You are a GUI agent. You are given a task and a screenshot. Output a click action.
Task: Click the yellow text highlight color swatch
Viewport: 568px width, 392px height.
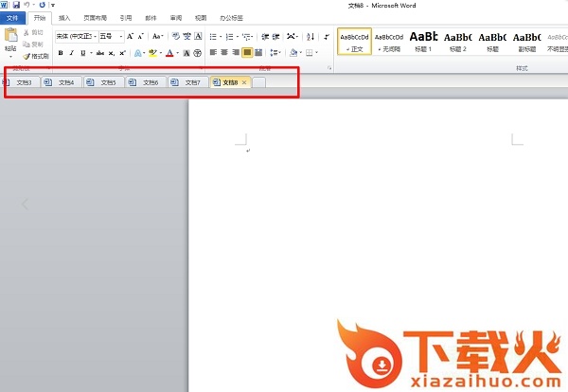(151, 53)
